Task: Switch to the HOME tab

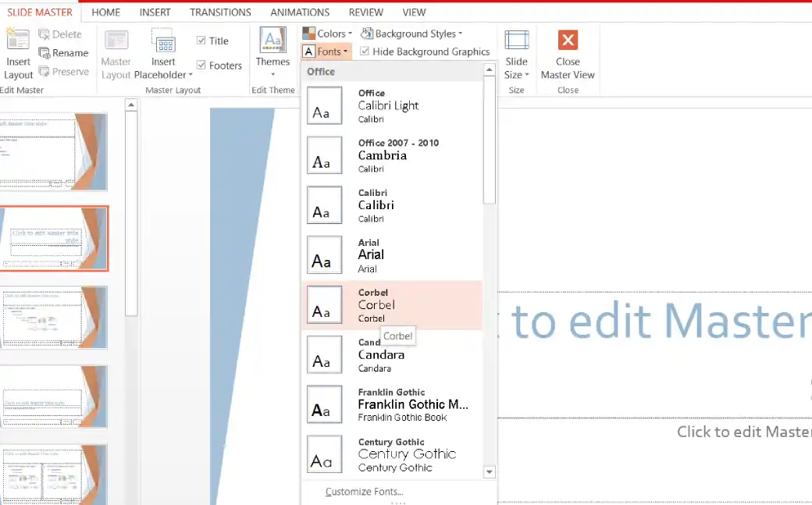Action: tap(105, 12)
